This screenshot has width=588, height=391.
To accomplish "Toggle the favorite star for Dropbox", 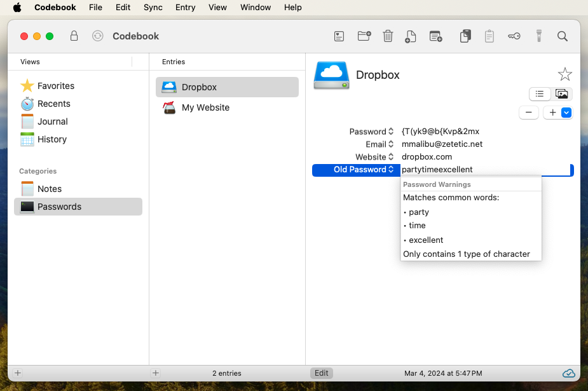I will tap(564, 74).
